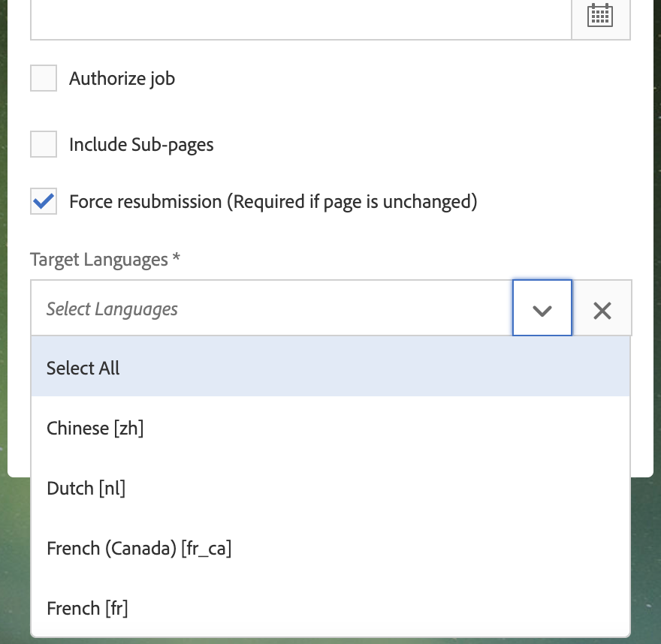Open the calendar date picker icon
661x644 pixels.
(x=600, y=16)
